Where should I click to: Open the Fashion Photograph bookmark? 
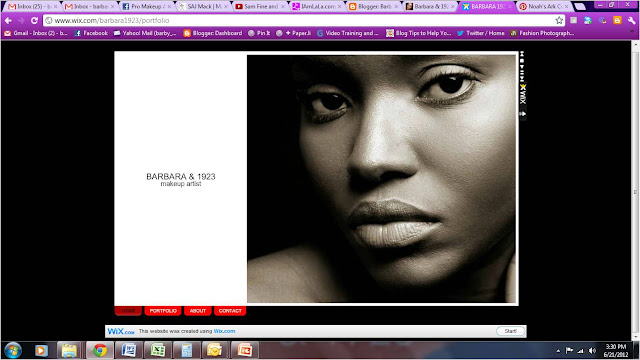pos(542,33)
